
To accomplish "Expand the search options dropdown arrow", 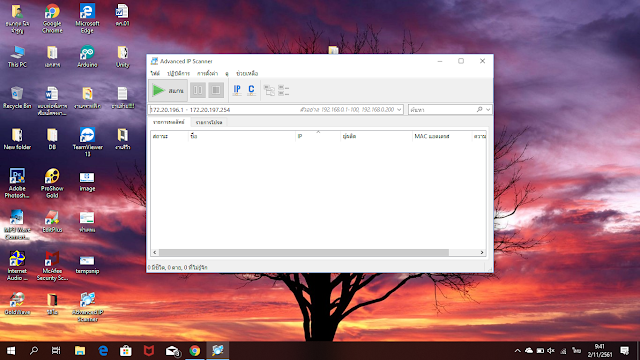I will (488, 109).
